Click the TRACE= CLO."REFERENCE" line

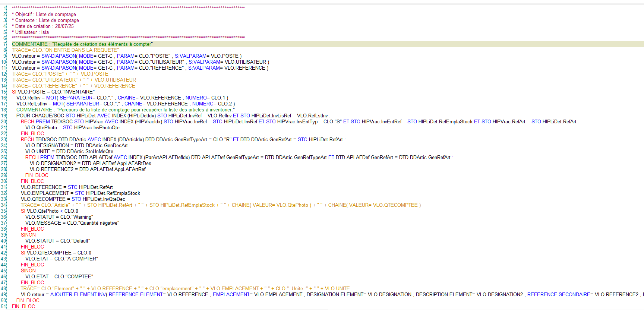pos(73,86)
